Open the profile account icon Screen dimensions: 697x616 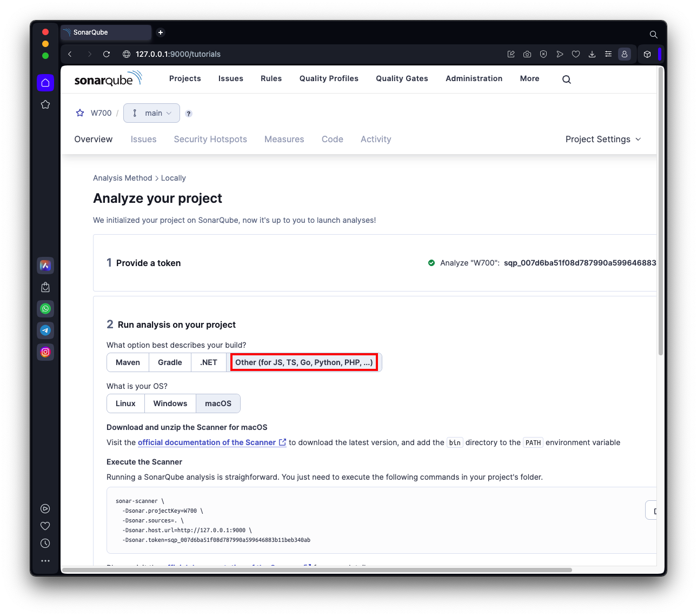(625, 54)
